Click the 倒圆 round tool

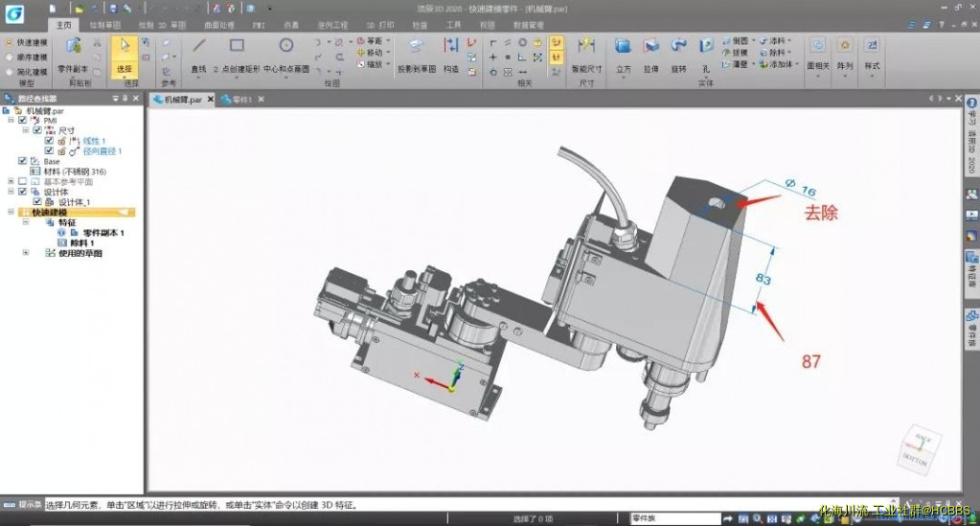click(736, 41)
